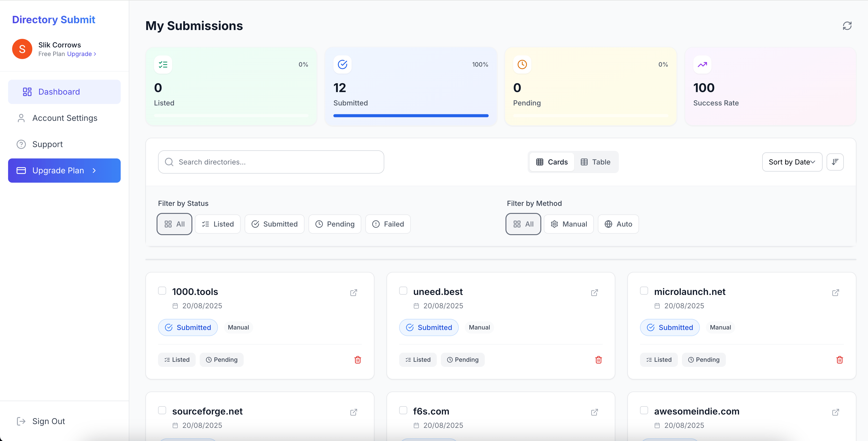
Task: Switch to the Table view tab
Action: (x=596, y=162)
